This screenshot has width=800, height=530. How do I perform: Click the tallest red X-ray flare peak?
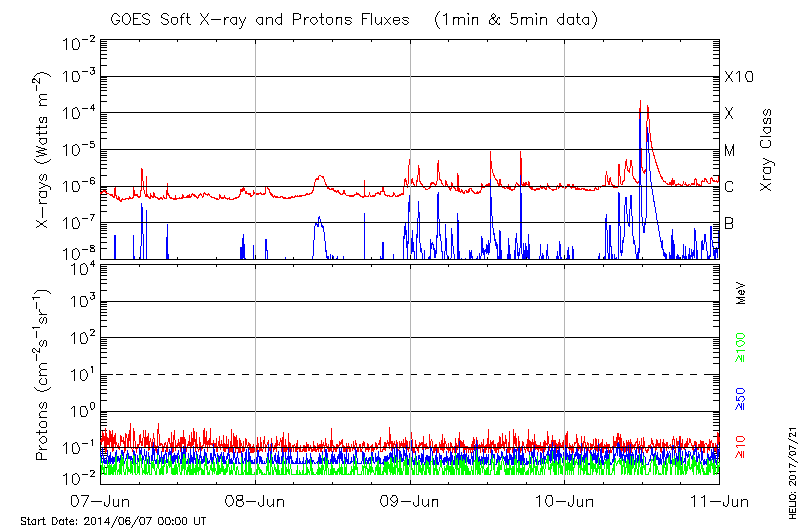640,101
